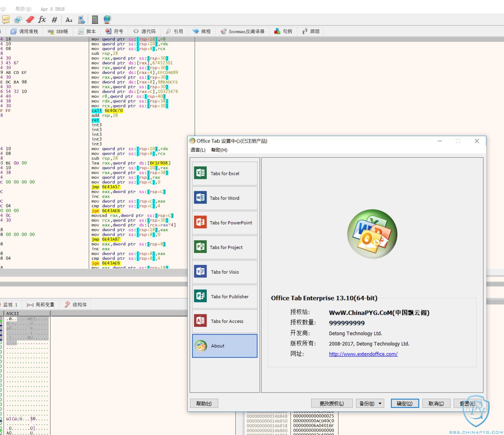Open 语言(L) menu in Office Tab window
The width and height of the screenshot is (504, 435).
[x=198, y=150]
